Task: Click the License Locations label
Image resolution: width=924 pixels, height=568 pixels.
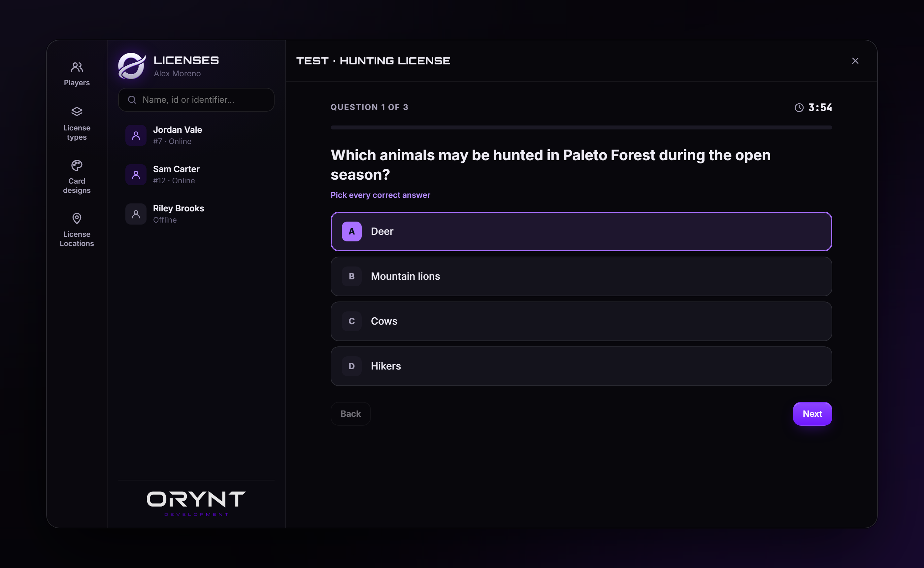Action: 77,238
